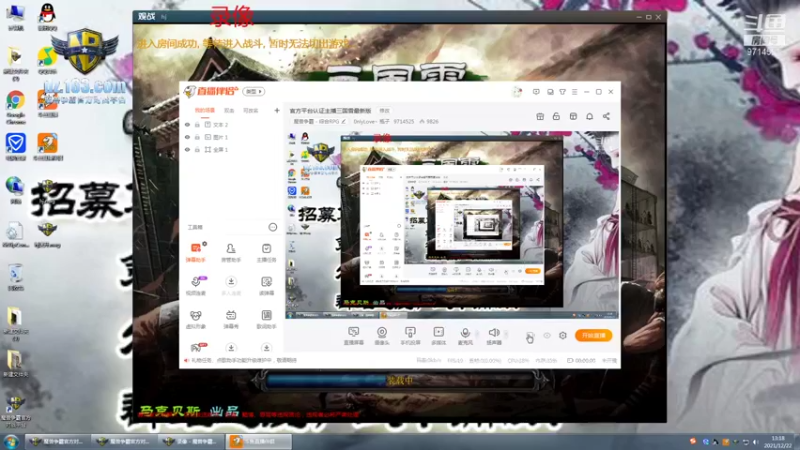This screenshot has height=450, width=800.
Task: Click the record icon left of eye
Action: pos(530,336)
